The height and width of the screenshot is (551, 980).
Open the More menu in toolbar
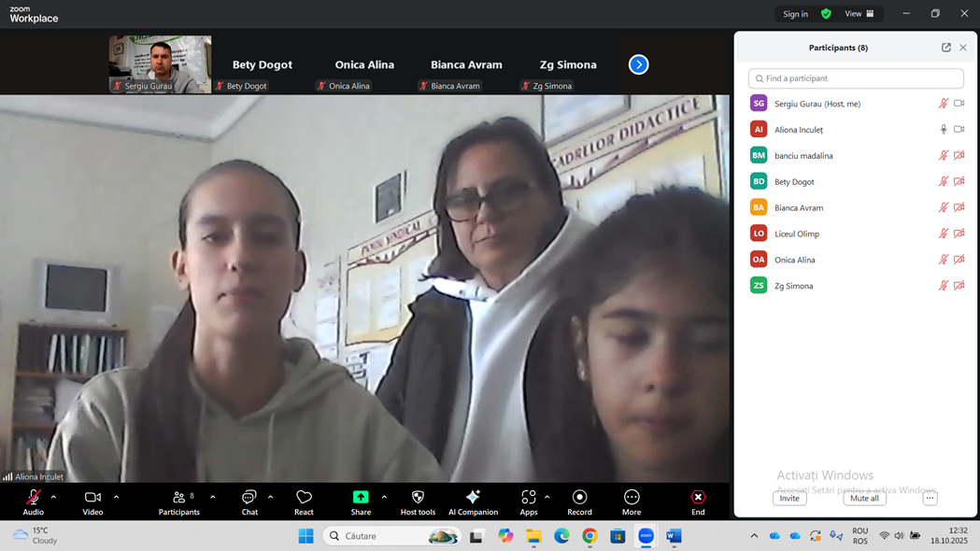tap(632, 498)
